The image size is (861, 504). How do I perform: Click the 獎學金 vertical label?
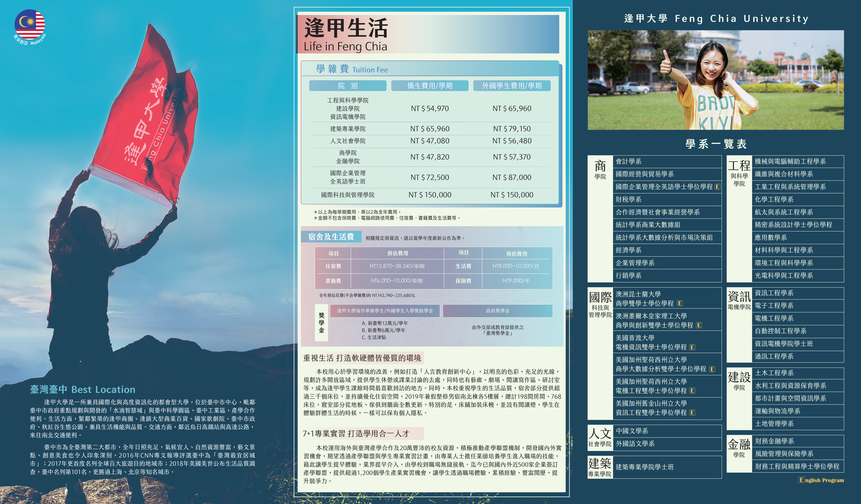point(321,323)
